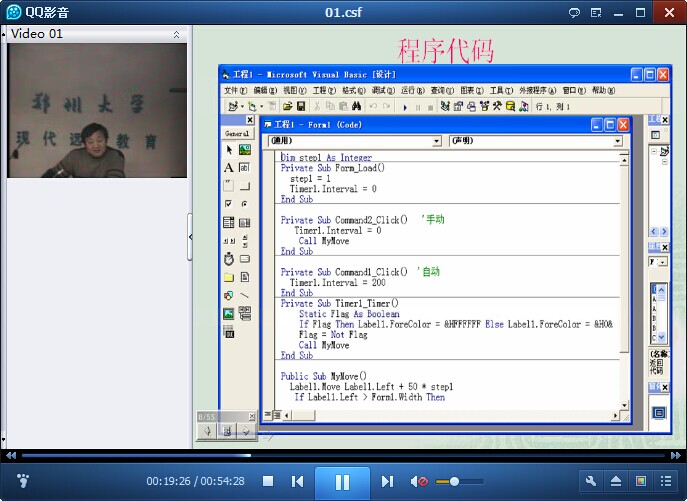Select the PictureBox tool in toolbox
This screenshot has height=501, width=687.
244,150
